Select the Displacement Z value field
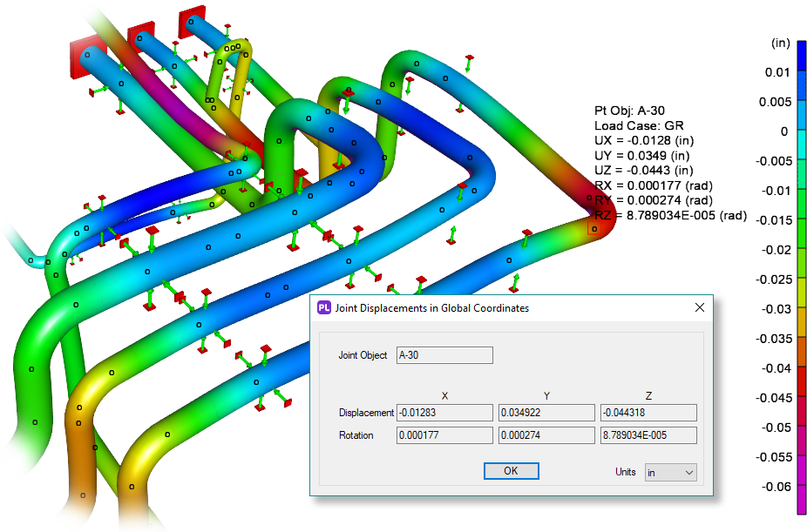The width and height of the screenshot is (807, 532). [648, 412]
